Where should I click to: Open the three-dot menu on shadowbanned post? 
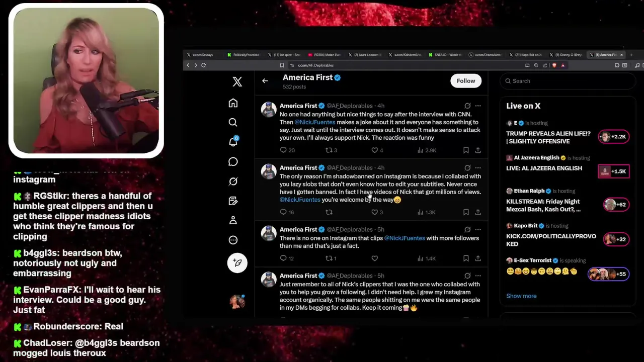pyautogui.click(x=478, y=167)
